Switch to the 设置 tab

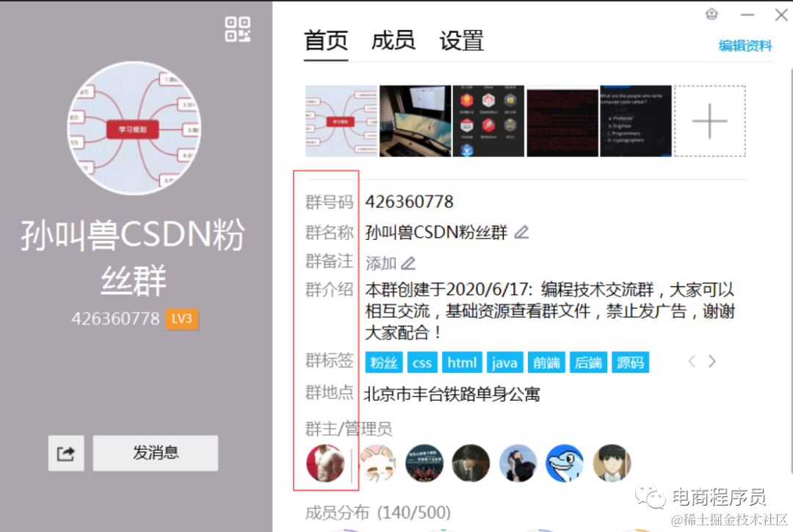coord(461,40)
